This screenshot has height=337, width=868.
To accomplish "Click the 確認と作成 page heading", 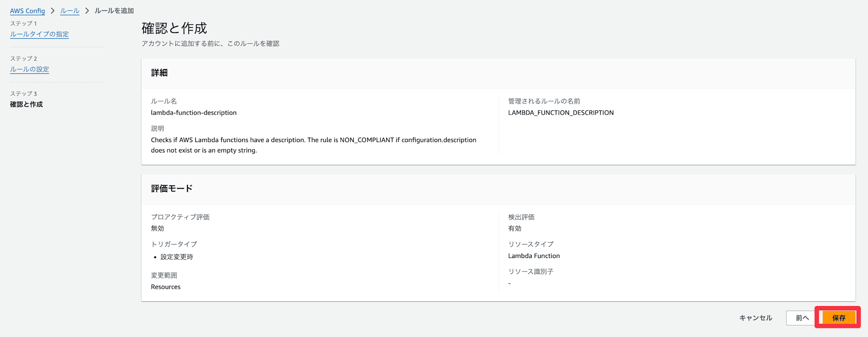I will [174, 28].
